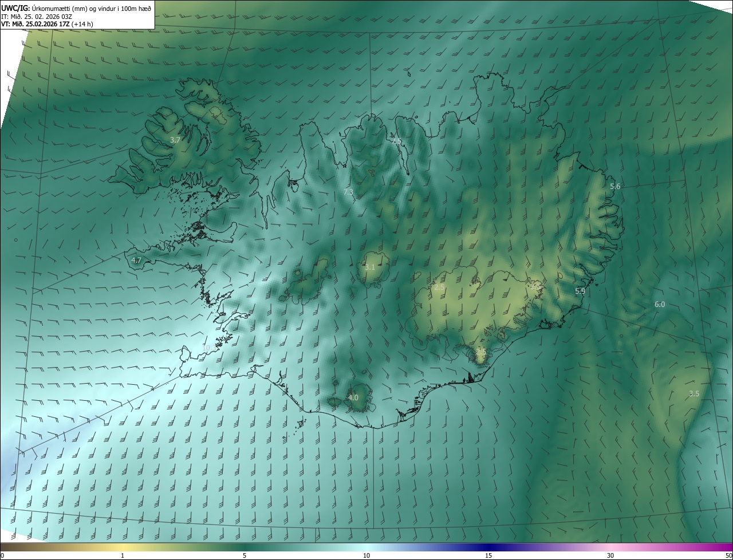This screenshot has width=733, height=560.
Task: Select the initialization time line "IT: Mið. 25. 02. 2026 03Z"
Action: (36, 16)
